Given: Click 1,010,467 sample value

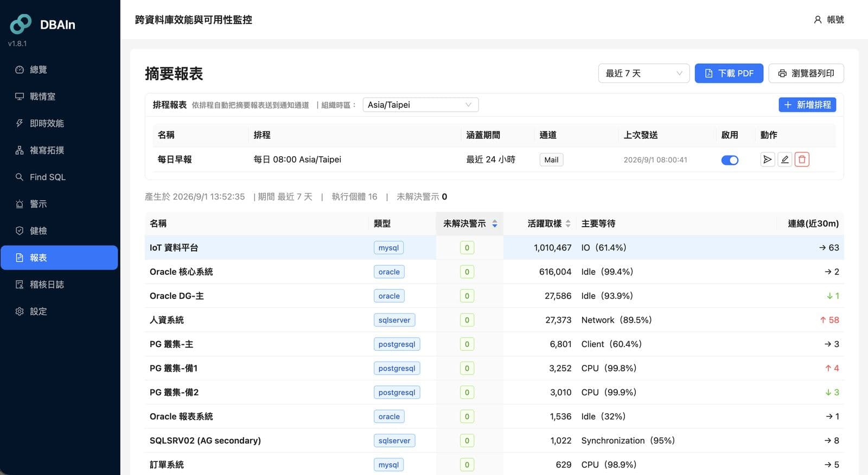Looking at the screenshot, I should coord(553,248).
